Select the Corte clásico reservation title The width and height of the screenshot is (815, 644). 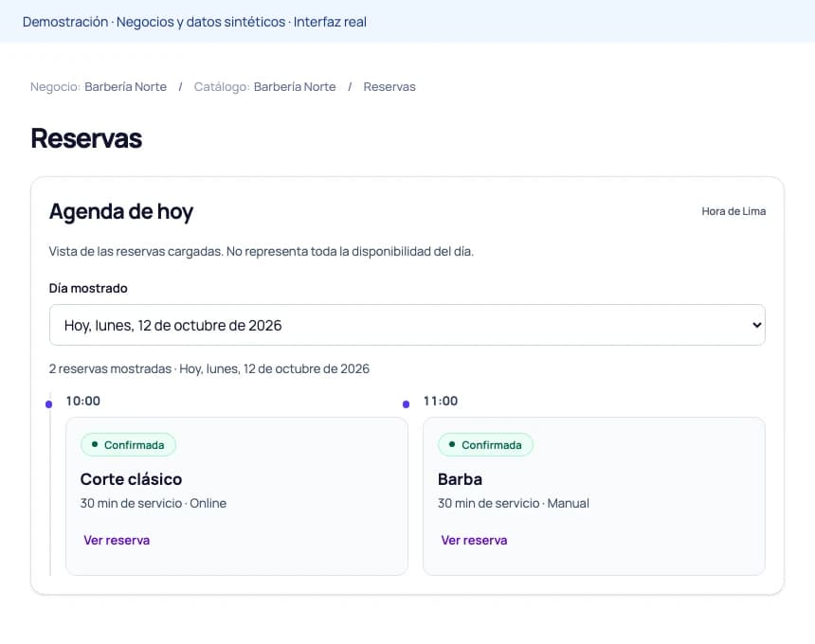click(131, 479)
